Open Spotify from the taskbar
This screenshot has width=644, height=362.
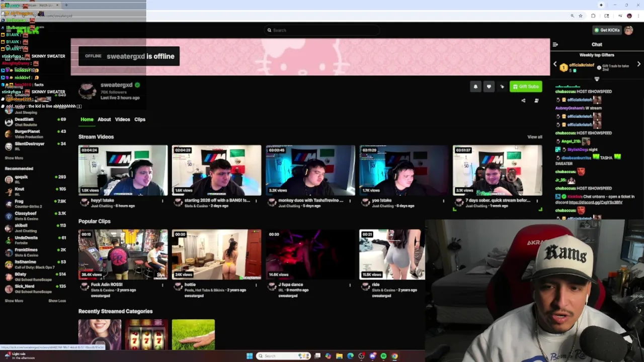pyautogui.click(x=383, y=356)
